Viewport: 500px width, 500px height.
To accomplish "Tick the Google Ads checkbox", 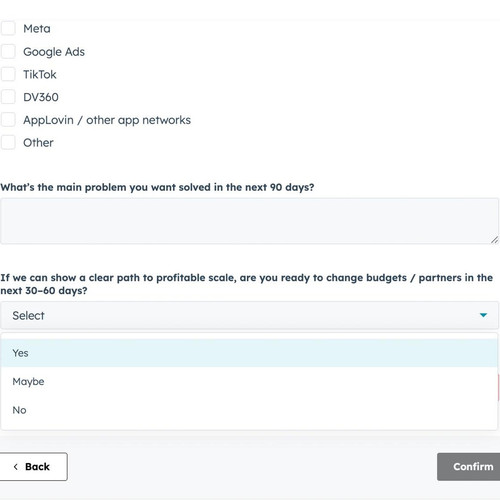I will coord(8,51).
